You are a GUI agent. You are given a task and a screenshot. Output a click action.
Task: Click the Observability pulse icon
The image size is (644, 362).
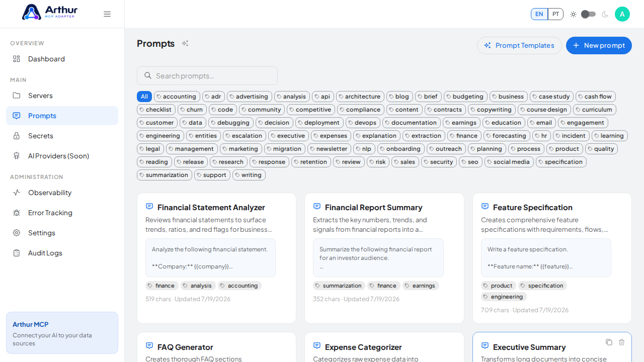17,193
